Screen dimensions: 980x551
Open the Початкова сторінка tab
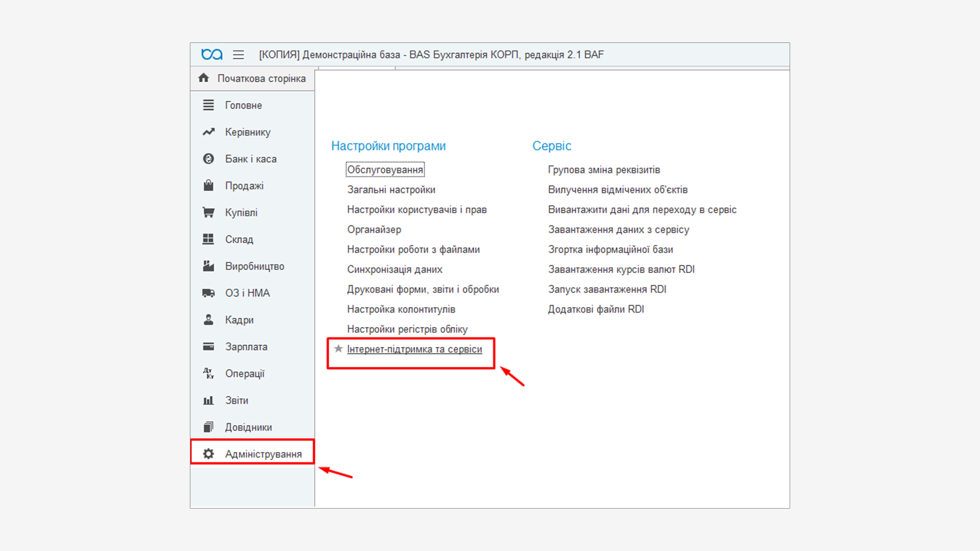click(252, 78)
